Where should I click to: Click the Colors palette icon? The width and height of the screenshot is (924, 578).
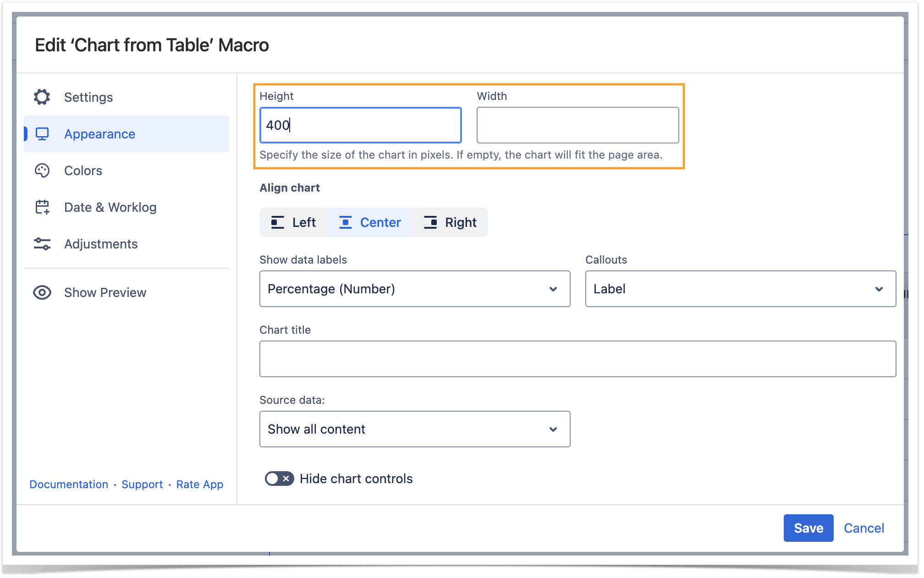pos(42,171)
